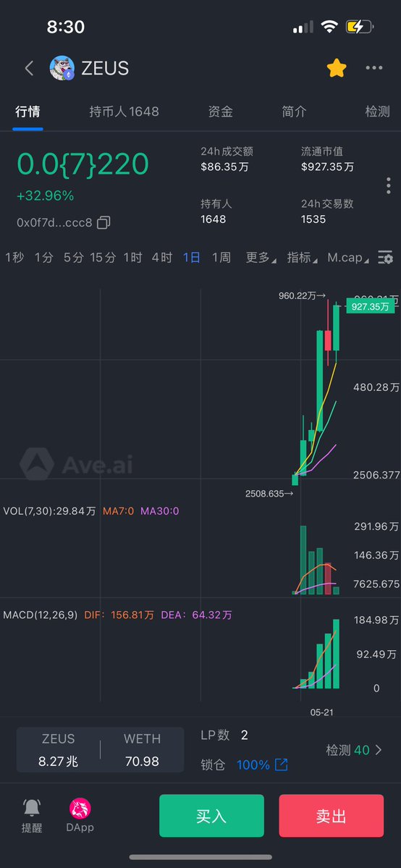Image resolution: width=401 pixels, height=868 pixels.
Task: Expand the 更多 timeframe dropdown
Action: pos(261,258)
